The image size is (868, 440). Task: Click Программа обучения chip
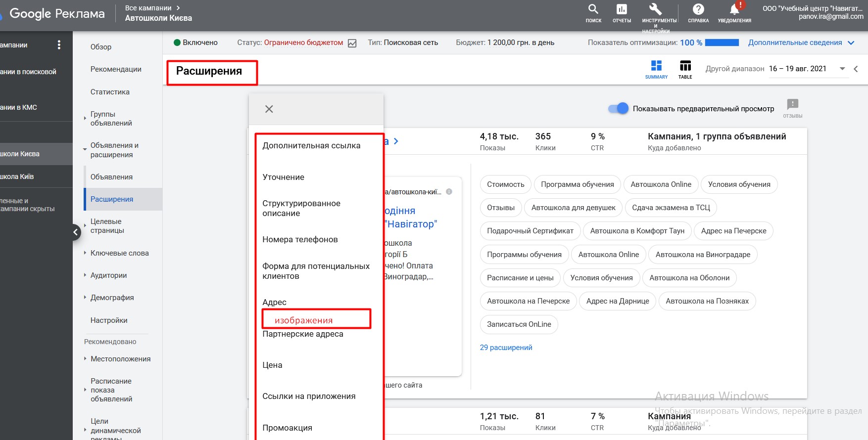pos(577,184)
